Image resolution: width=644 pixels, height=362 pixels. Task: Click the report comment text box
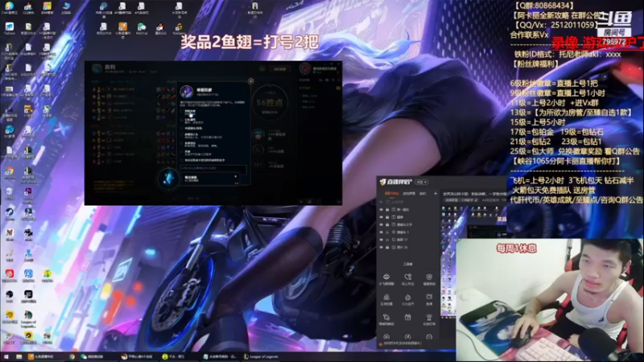[213, 170]
